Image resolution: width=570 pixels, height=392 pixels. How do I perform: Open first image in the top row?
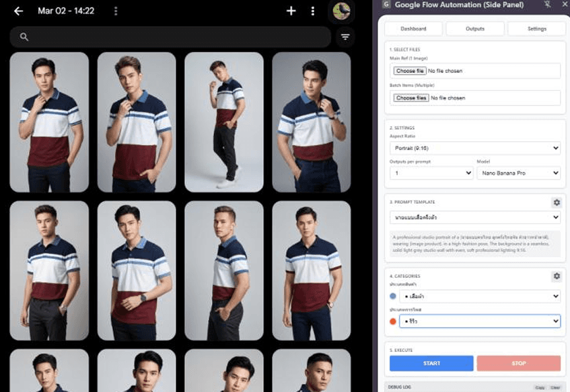[x=49, y=122]
